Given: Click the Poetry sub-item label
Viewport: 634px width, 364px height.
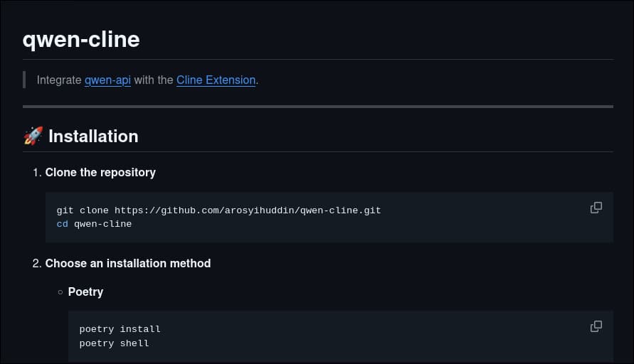Looking at the screenshot, I should coord(85,291).
